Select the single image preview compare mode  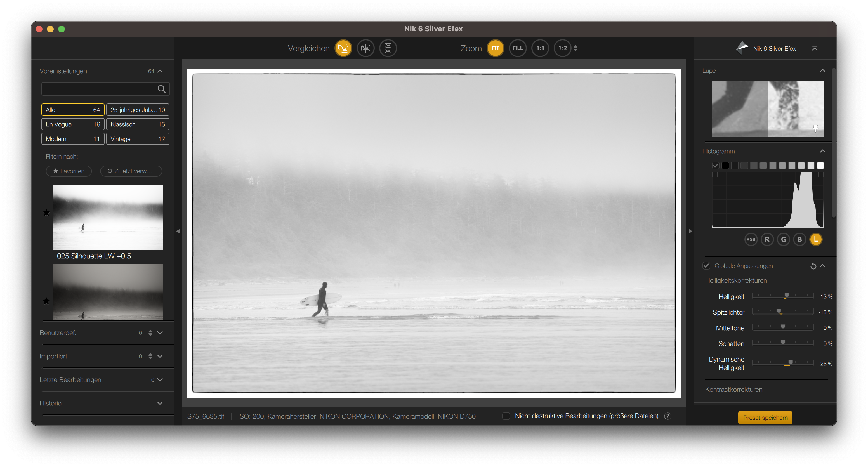point(343,48)
